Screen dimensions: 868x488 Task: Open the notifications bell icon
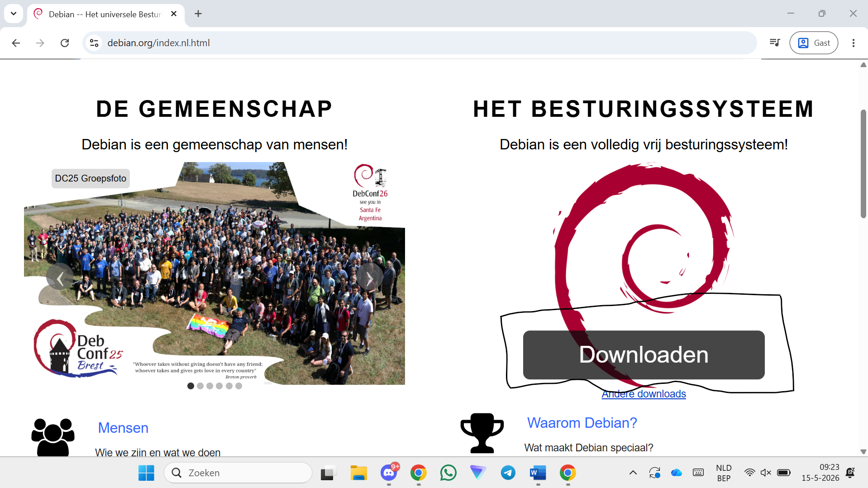click(850, 473)
